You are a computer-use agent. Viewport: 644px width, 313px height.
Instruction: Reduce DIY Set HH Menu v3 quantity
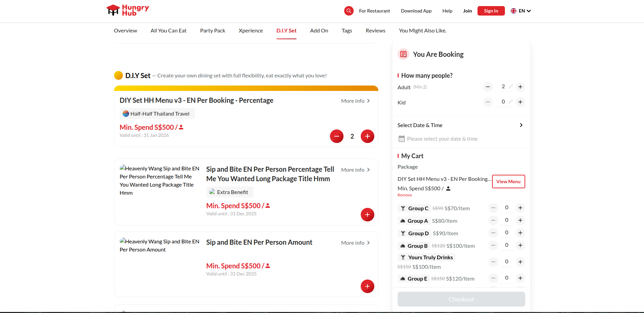[336, 136]
